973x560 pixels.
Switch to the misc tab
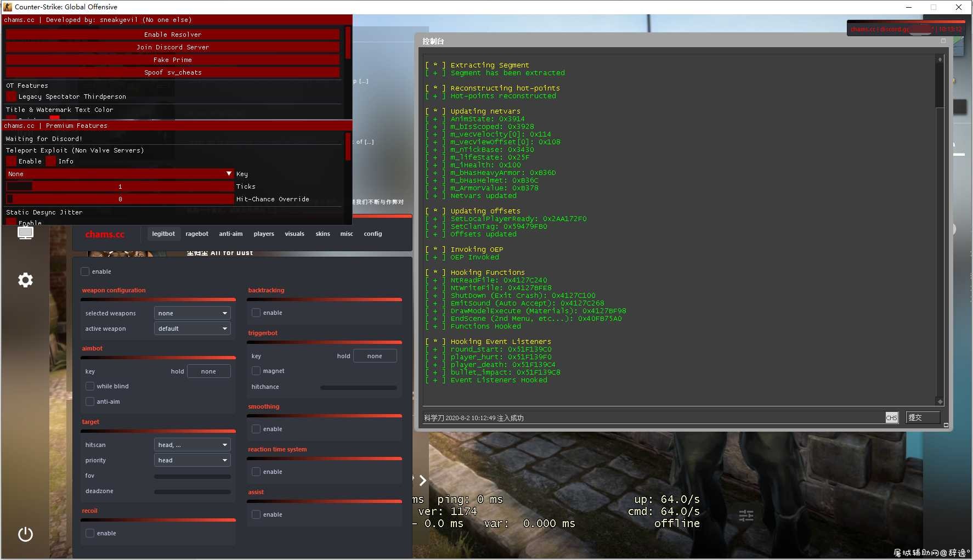[347, 234]
